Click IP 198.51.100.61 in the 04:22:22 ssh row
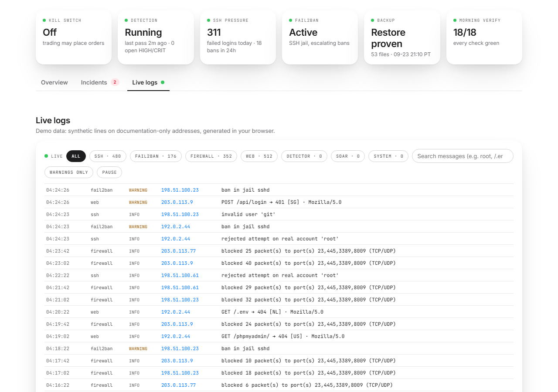Image resolution: width=558 pixels, height=392 pixels. point(180,275)
